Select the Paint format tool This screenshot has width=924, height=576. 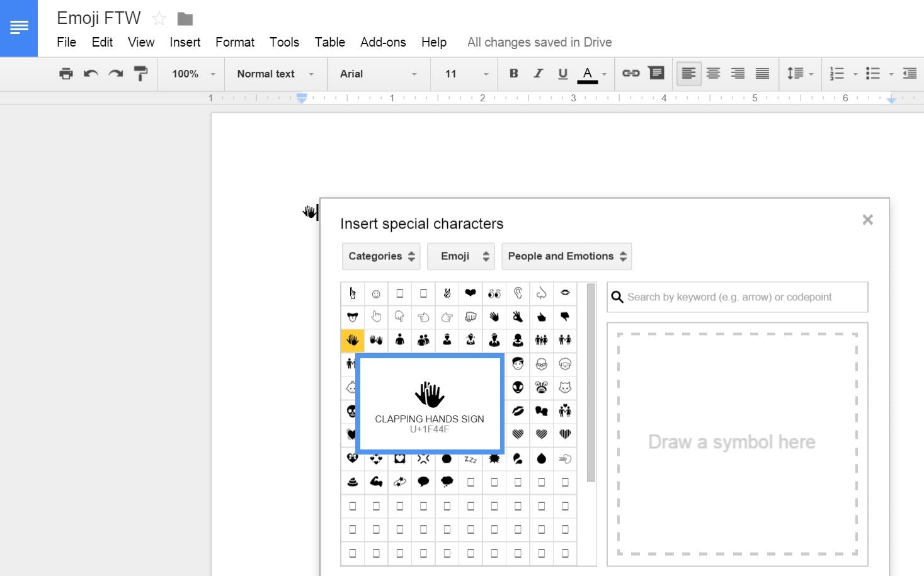(x=140, y=74)
